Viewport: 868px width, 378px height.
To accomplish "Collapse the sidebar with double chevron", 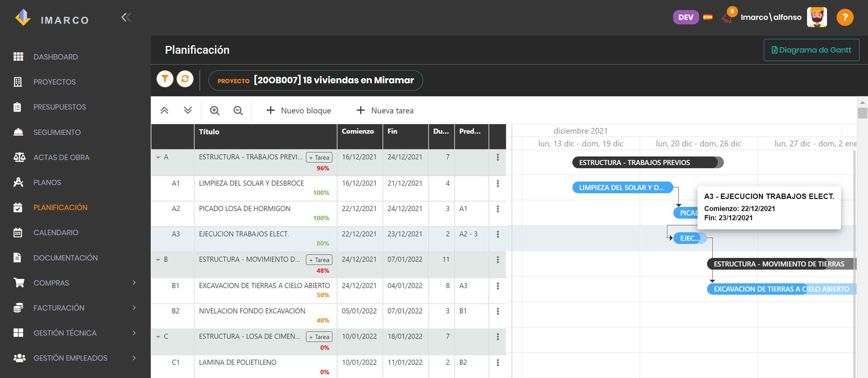I will point(126,17).
